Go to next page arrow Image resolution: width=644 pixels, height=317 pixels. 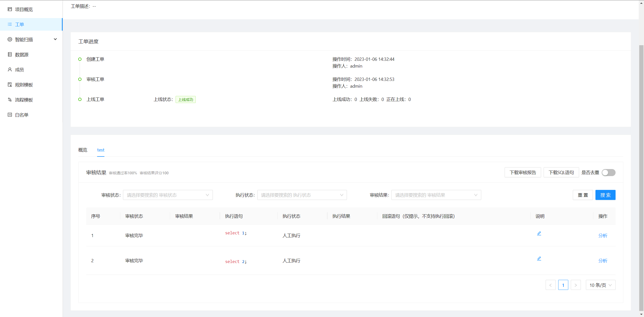coord(576,285)
